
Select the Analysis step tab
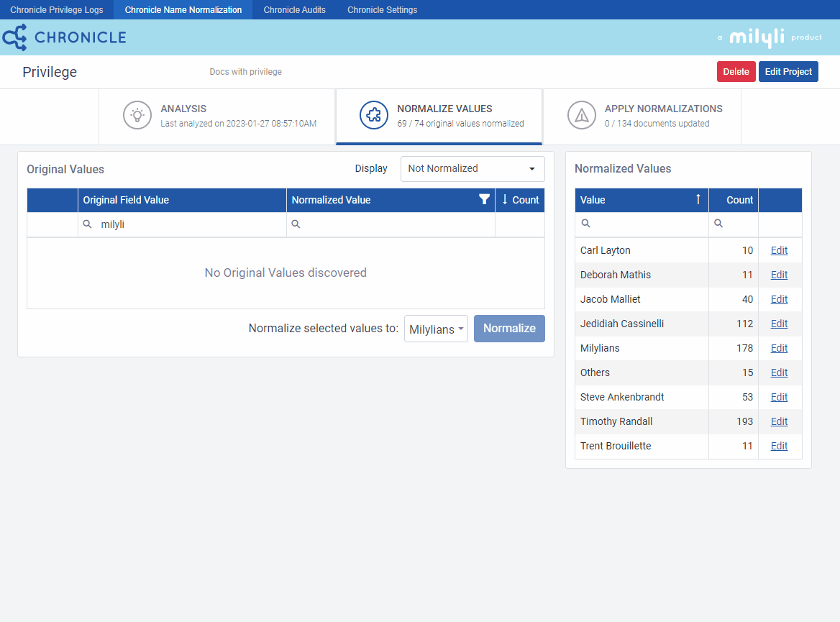(217, 116)
